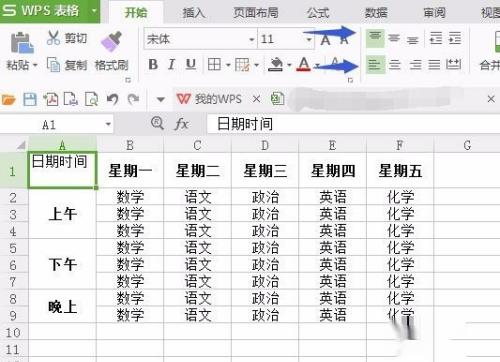Image resolution: width=500 pixels, height=362 pixels.
Task: Click the Copy (复制) icon
Action: 53,64
